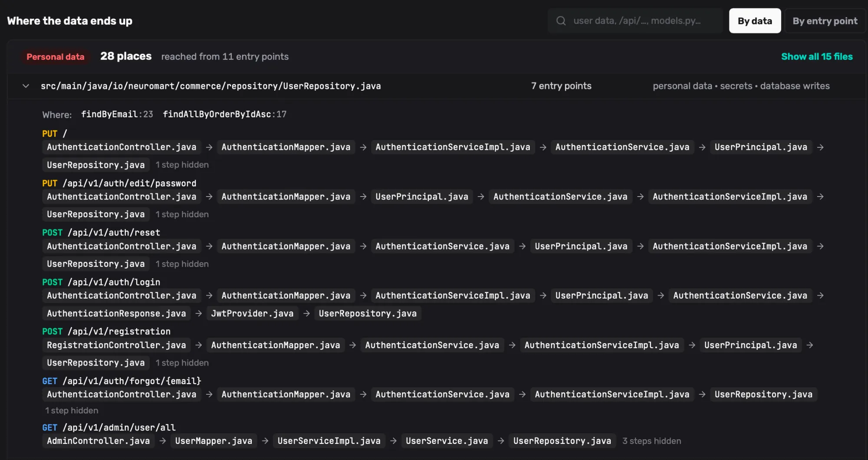Open AuthenticationController.java chip in login route

pos(122,296)
